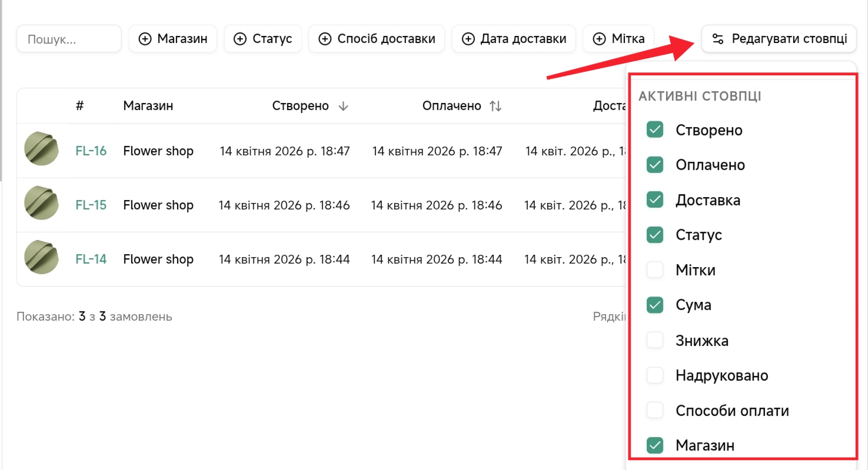
Task: Enable the Знижка column checkbox
Action: click(x=655, y=340)
